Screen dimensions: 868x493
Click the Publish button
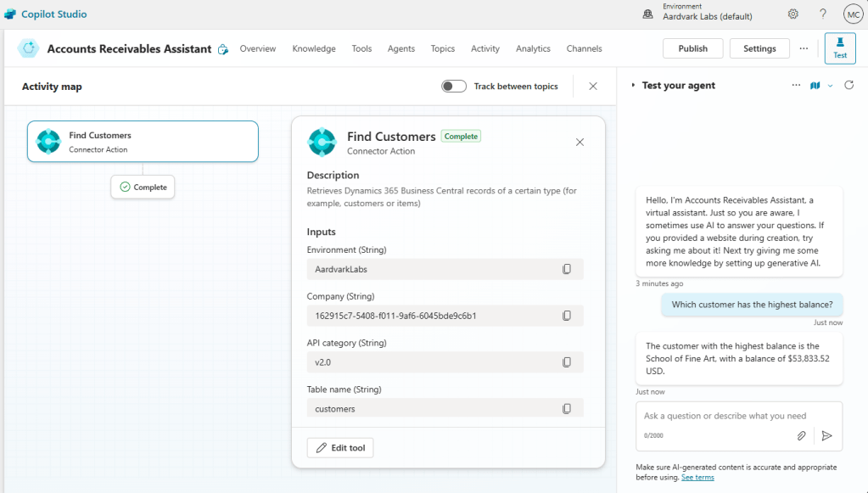pos(692,48)
